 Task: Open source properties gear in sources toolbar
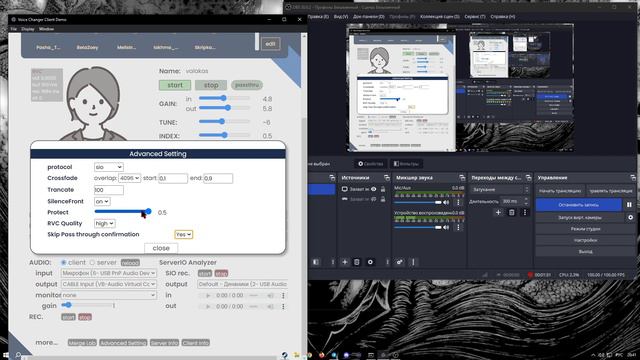point(370,262)
